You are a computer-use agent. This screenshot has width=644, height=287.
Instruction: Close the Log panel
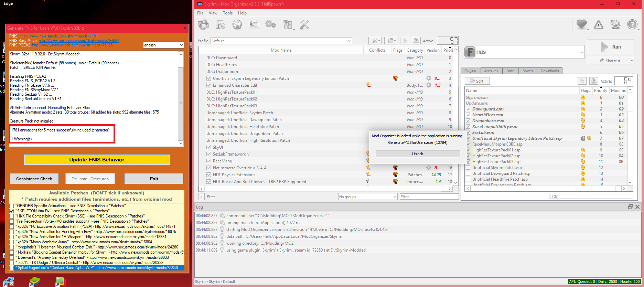[x=637, y=207]
